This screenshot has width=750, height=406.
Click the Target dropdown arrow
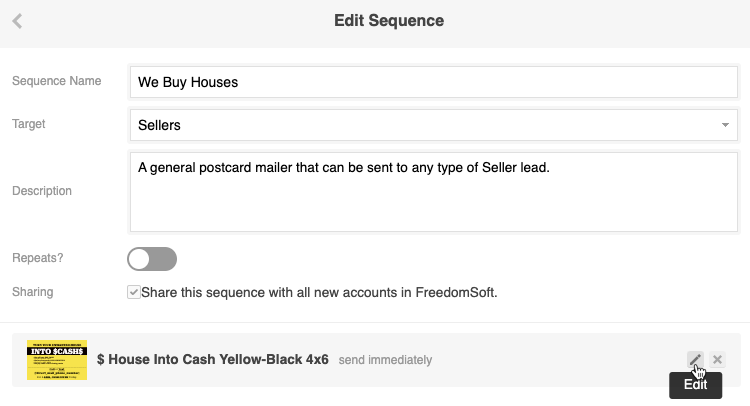point(724,125)
